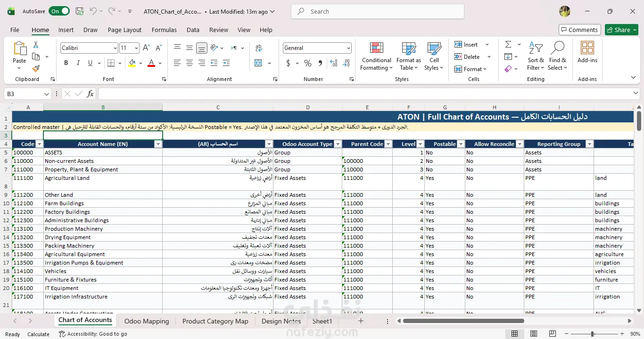The height and width of the screenshot is (339, 644).
Task: Open the File menu
Action: pyautogui.click(x=15, y=30)
